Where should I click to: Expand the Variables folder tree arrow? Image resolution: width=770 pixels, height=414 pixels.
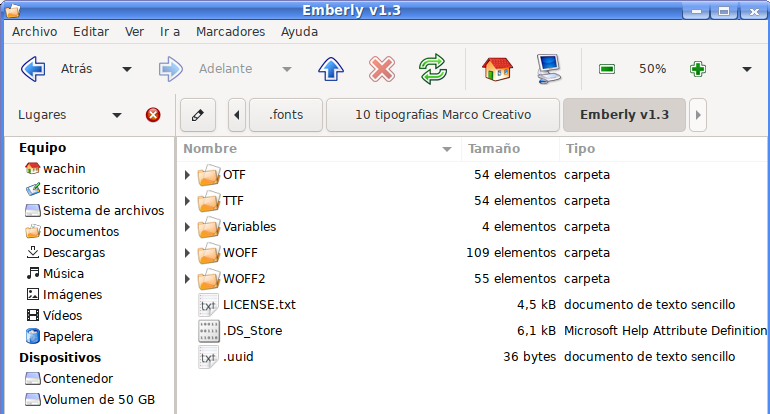tap(187, 227)
